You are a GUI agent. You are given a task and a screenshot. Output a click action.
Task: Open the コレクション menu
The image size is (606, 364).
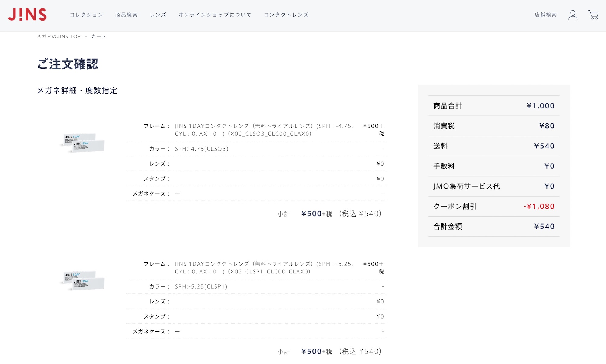[x=86, y=15]
